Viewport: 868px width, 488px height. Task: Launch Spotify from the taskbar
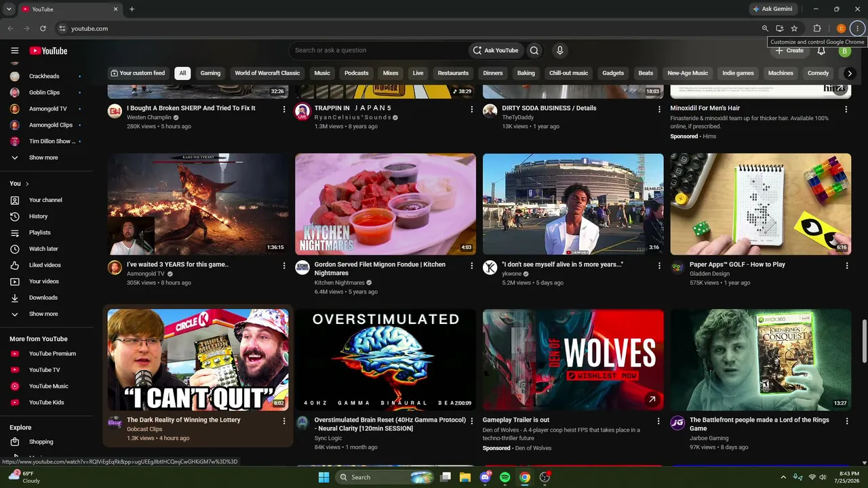(x=505, y=477)
